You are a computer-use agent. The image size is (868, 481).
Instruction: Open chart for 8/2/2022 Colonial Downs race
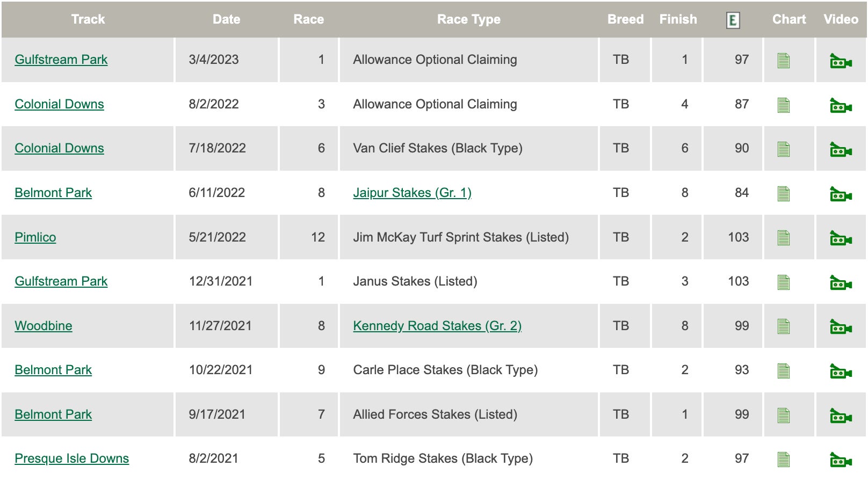point(784,105)
